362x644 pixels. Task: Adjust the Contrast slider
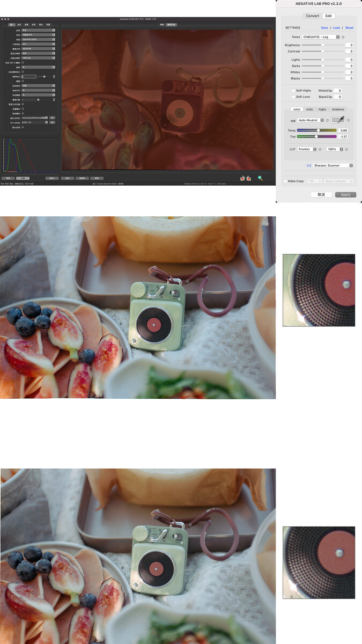tap(323, 52)
